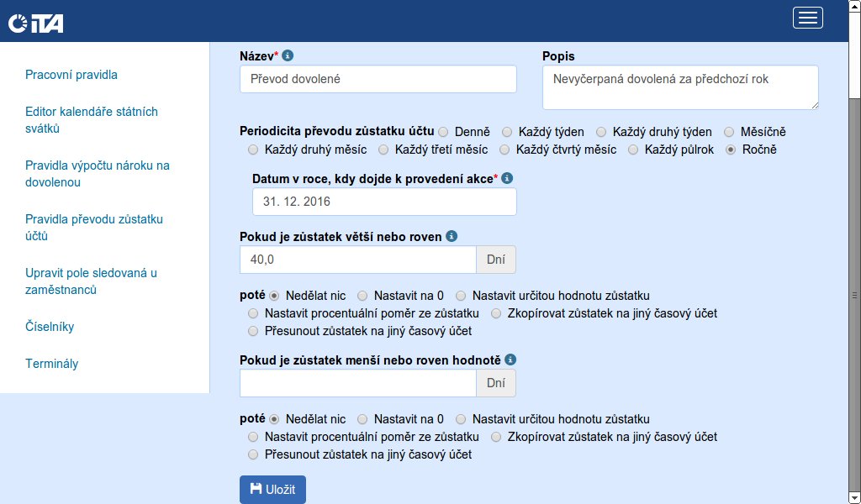The height and width of the screenshot is (504, 861).
Task: Click the iTA logo in the header
Action: pyautogui.click(x=36, y=24)
